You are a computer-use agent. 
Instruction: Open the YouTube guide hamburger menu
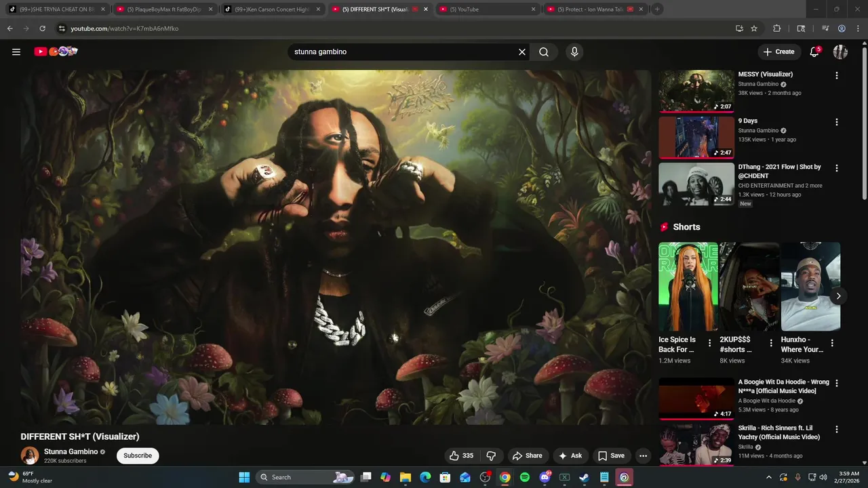click(16, 52)
